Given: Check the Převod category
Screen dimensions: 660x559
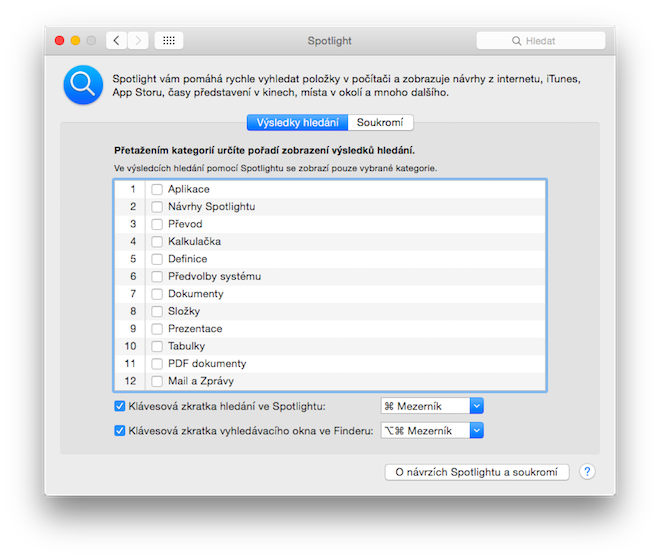Looking at the screenshot, I should (x=157, y=224).
